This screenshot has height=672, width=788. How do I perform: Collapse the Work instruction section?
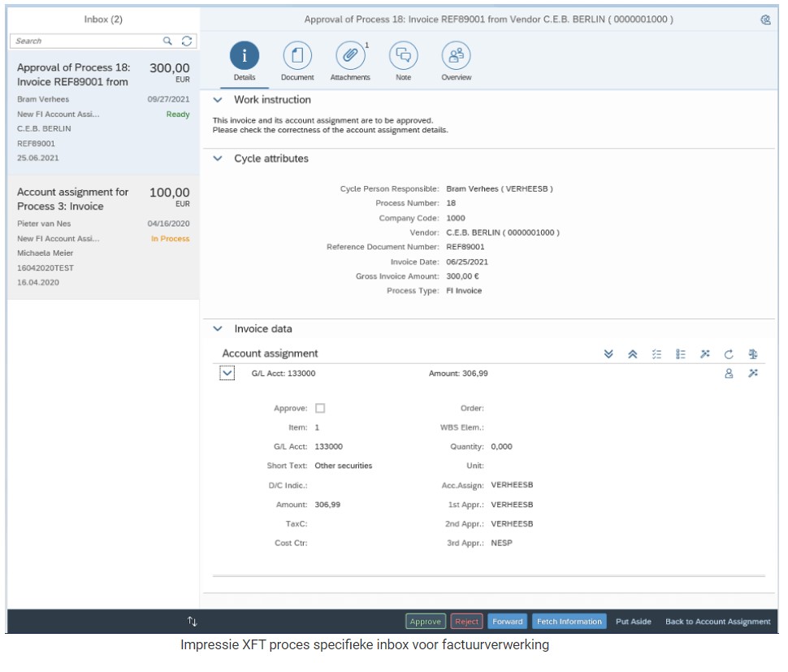218,99
